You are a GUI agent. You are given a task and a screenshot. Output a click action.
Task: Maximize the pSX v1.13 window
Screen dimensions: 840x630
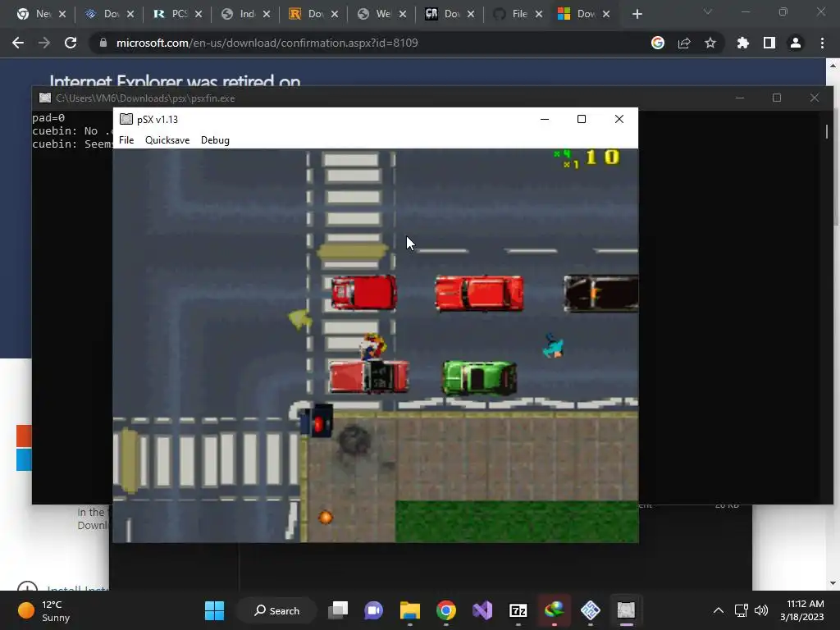pos(582,119)
